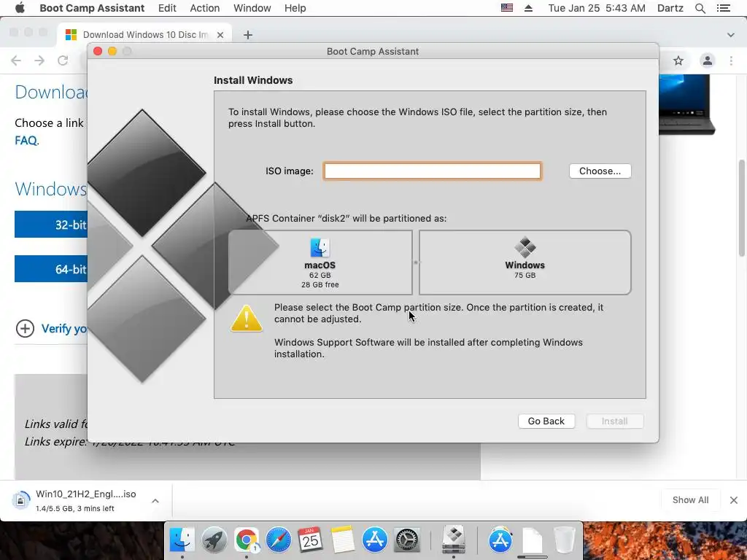Open App Store from the Dock
This screenshot has width=747, height=560.
375,540
